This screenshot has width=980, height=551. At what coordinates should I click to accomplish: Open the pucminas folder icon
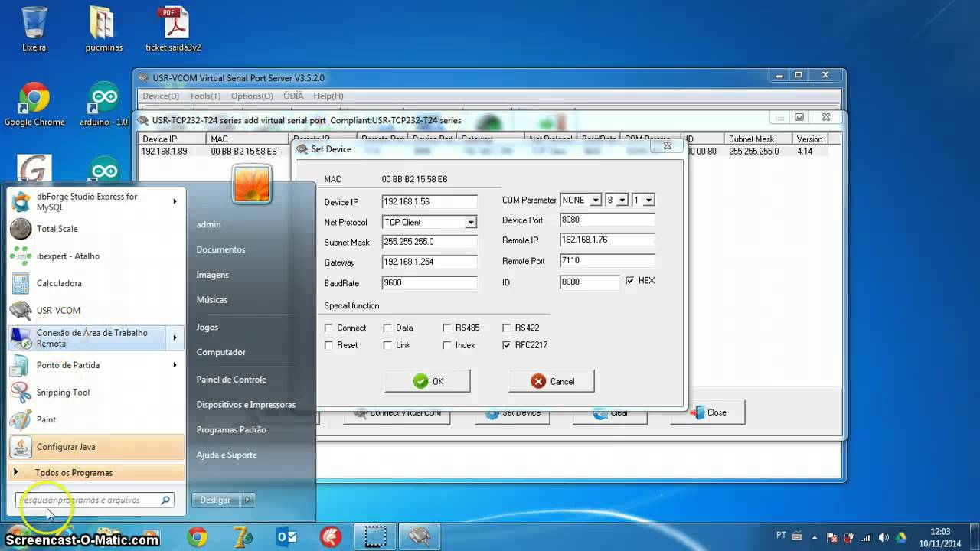pos(104,29)
